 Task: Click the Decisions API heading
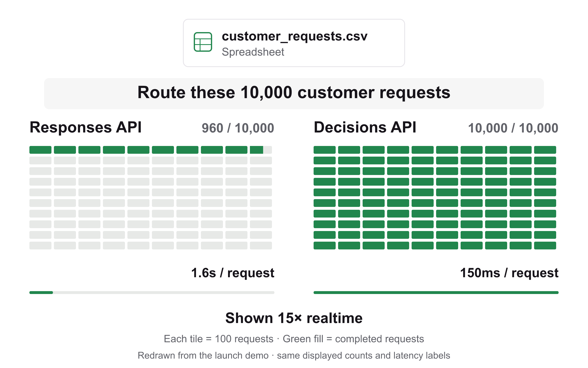coord(365,127)
